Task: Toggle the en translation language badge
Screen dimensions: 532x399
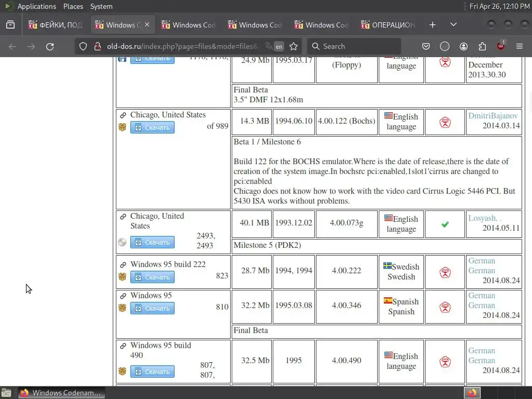Action: point(279,47)
